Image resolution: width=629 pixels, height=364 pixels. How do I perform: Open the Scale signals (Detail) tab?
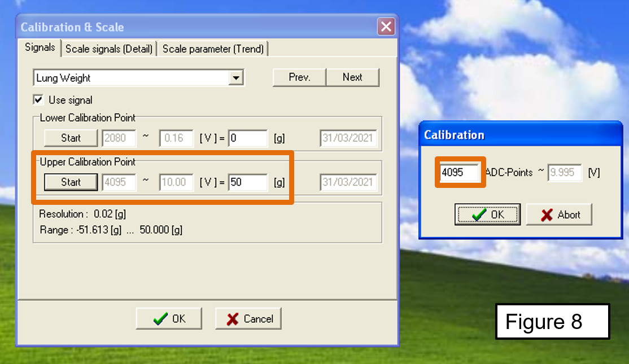click(x=109, y=49)
